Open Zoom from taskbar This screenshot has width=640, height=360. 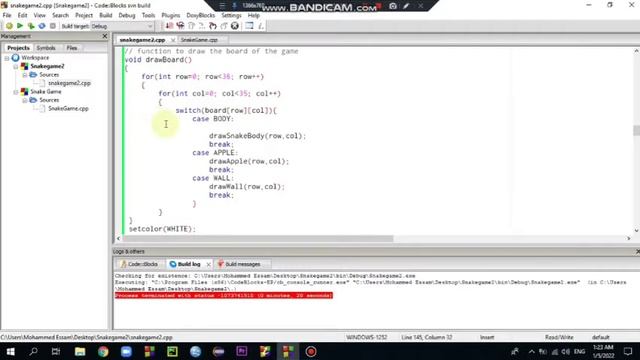[127, 351]
